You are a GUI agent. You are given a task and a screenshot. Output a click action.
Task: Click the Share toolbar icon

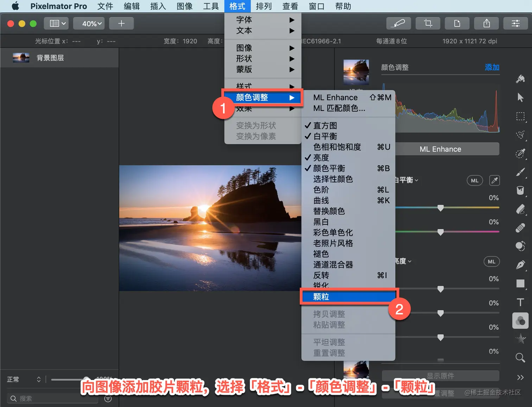(487, 23)
